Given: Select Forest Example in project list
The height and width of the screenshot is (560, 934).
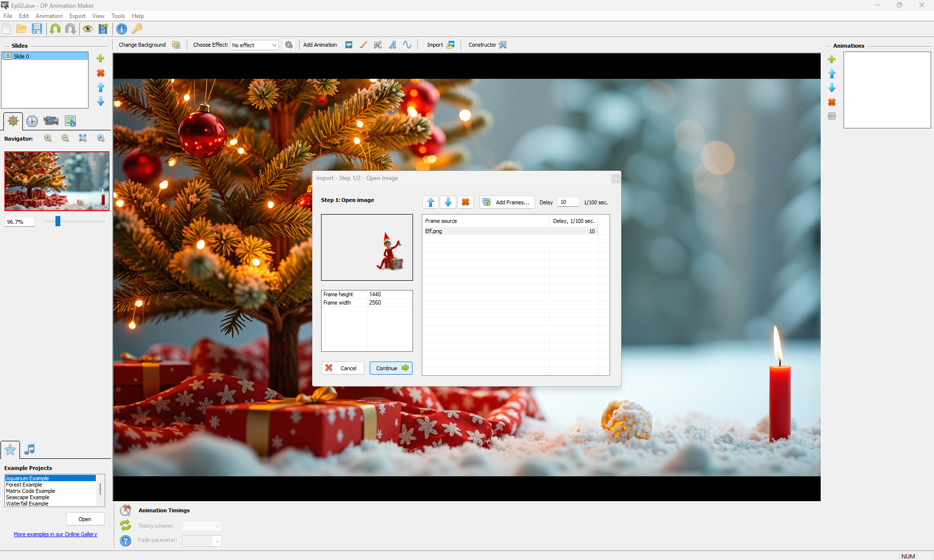Looking at the screenshot, I should click(x=24, y=485).
